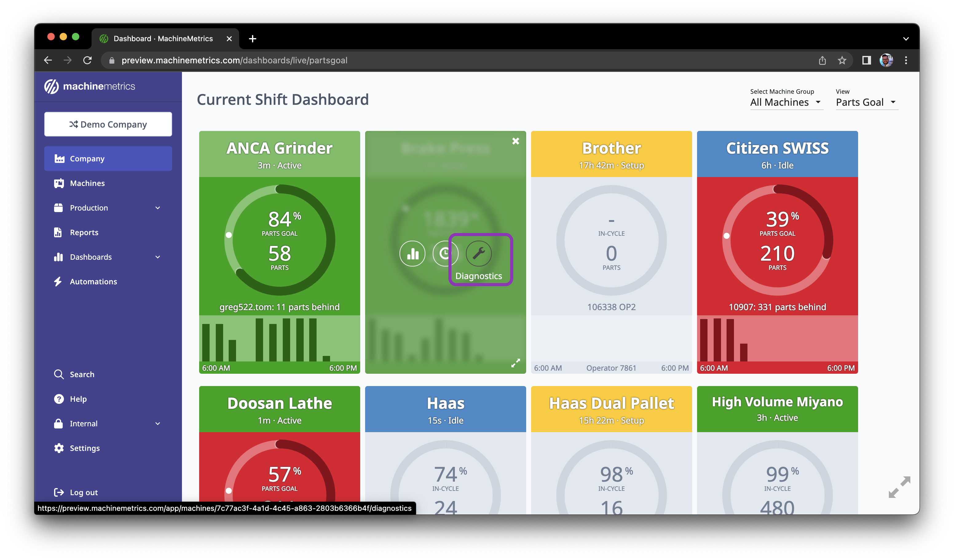954x560 pixels.
Task: Click the bar chart icon on Brake Press card
Action: pos(412,253)
